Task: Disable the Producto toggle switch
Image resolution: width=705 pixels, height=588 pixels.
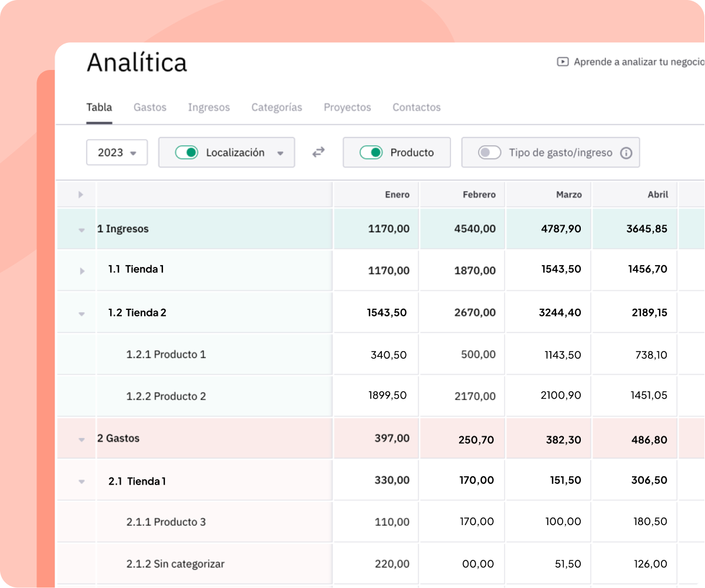Action: coord(371,153)
